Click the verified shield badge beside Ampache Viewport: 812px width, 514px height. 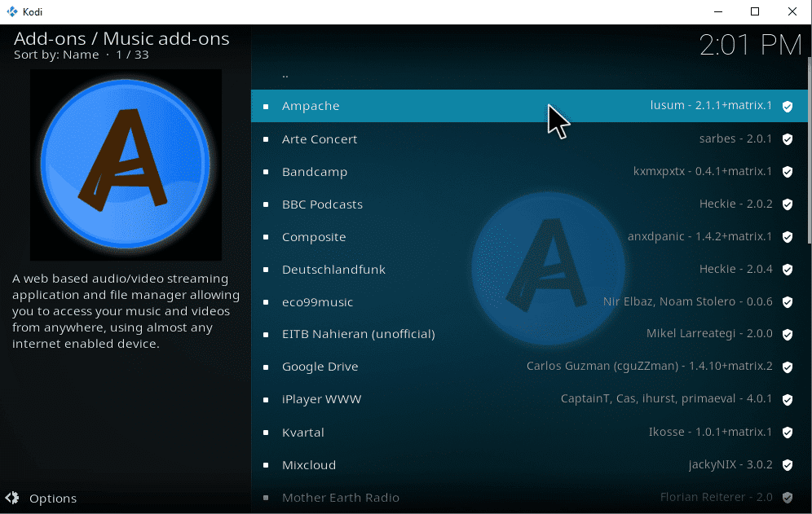click(787, 106)
